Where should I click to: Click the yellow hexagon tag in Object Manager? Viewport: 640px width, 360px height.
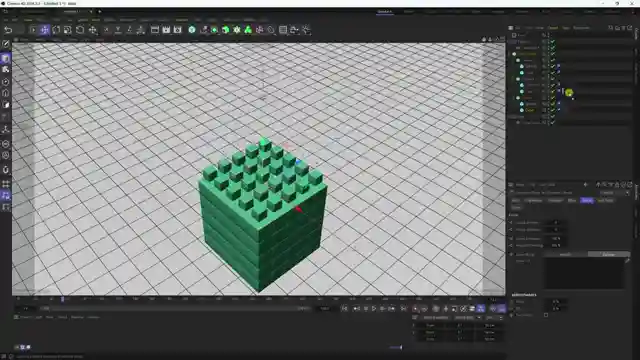[569, 93]
